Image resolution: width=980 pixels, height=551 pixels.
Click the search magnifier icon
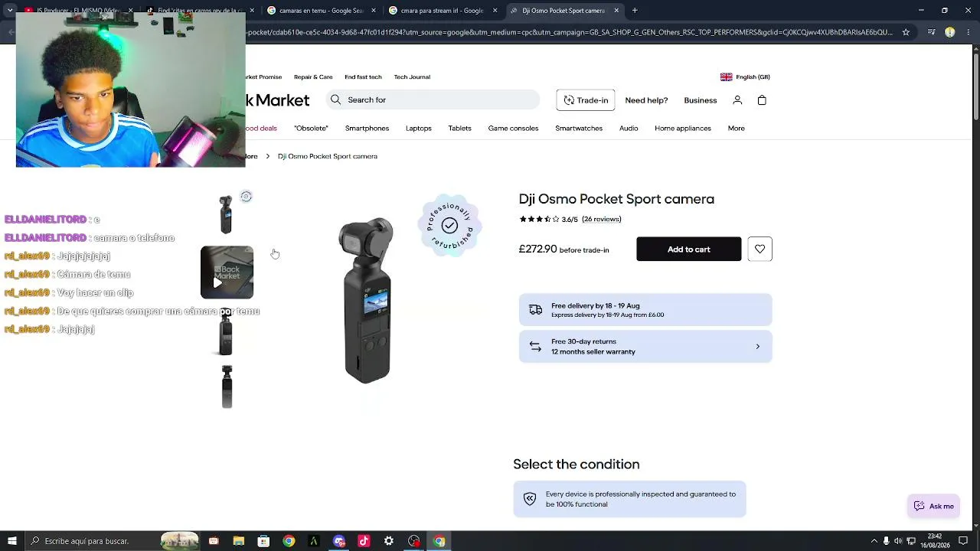click(335, 99)
